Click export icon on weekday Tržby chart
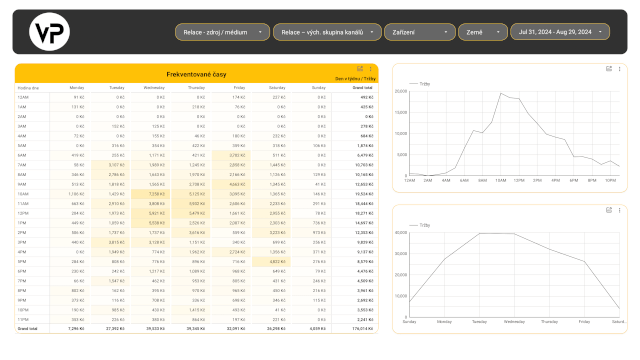This screenshot has width=640, height=360. tap(609, 210)
